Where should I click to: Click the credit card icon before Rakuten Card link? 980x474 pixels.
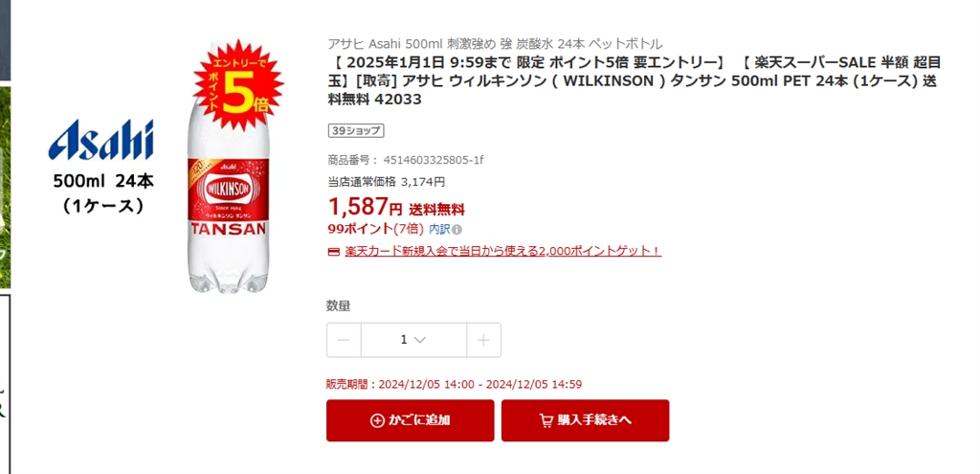tap(334, 252)
